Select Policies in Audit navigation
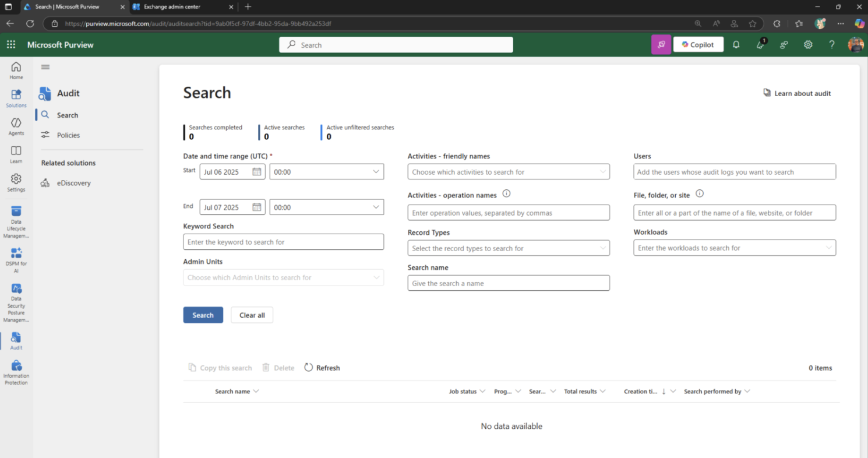The height and width of the screenshot is (458, 868). coord(68,135)
